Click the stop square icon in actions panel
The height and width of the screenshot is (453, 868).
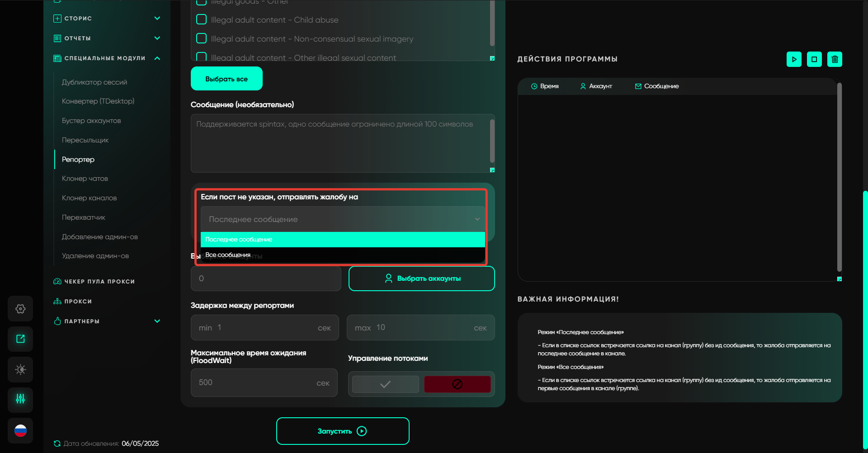[814, 59]
